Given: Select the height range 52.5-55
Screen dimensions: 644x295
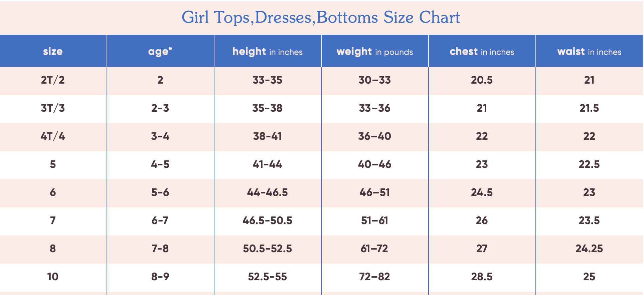Looking at the screenshot, I should (x=267, y=277).
